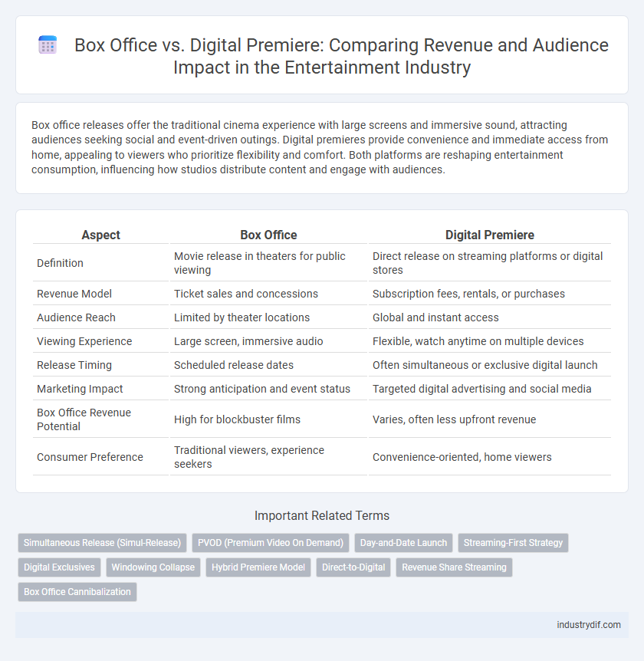
Task: Click 'Varies, often less upfront revenue' cell
Action: coord(490,419)
